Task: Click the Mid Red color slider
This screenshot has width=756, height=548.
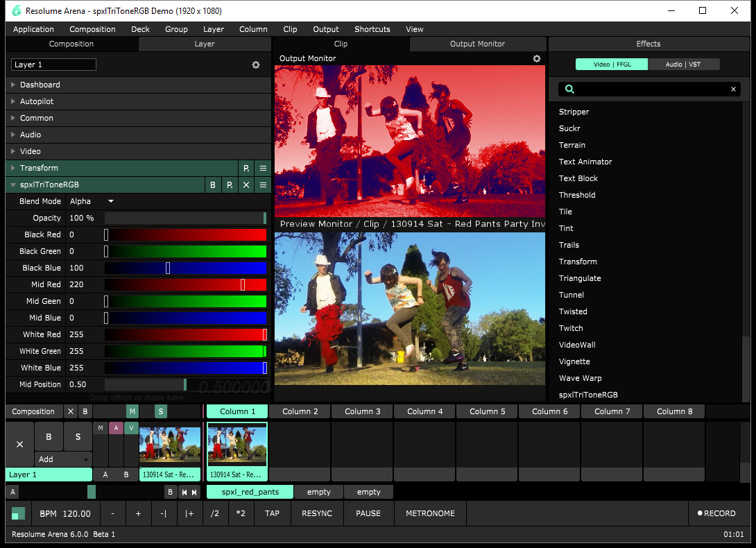Action: 185,284
